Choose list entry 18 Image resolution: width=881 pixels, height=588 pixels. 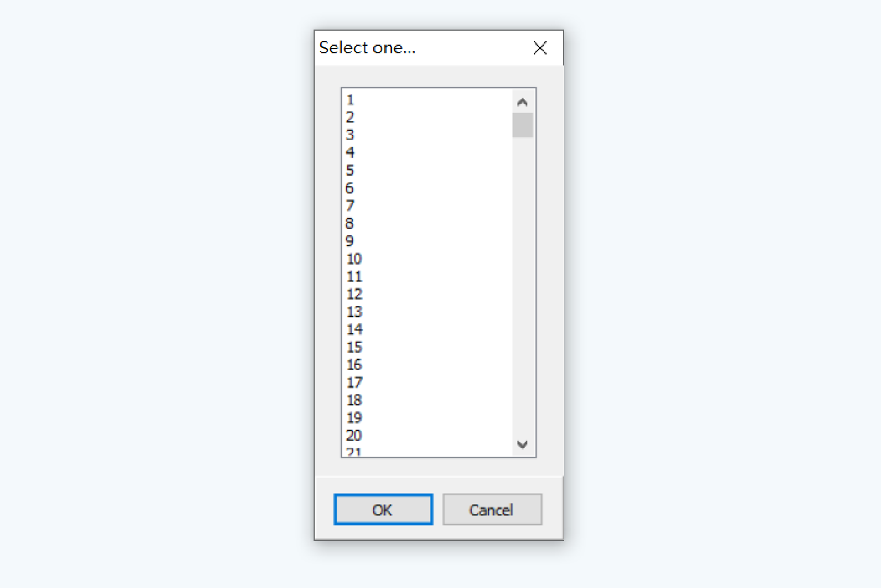tap(427, 400)
